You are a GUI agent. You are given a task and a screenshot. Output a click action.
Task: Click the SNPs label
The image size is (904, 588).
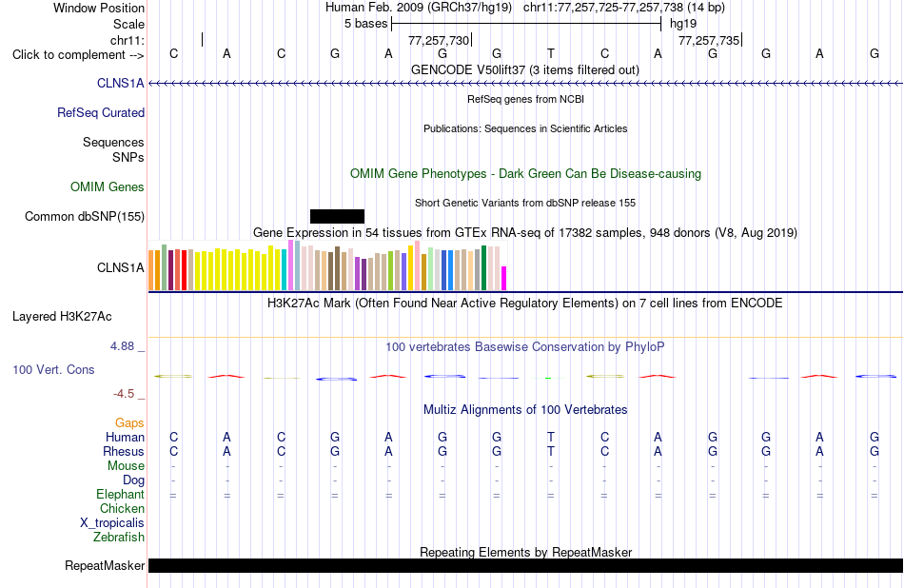click(128, 157)
